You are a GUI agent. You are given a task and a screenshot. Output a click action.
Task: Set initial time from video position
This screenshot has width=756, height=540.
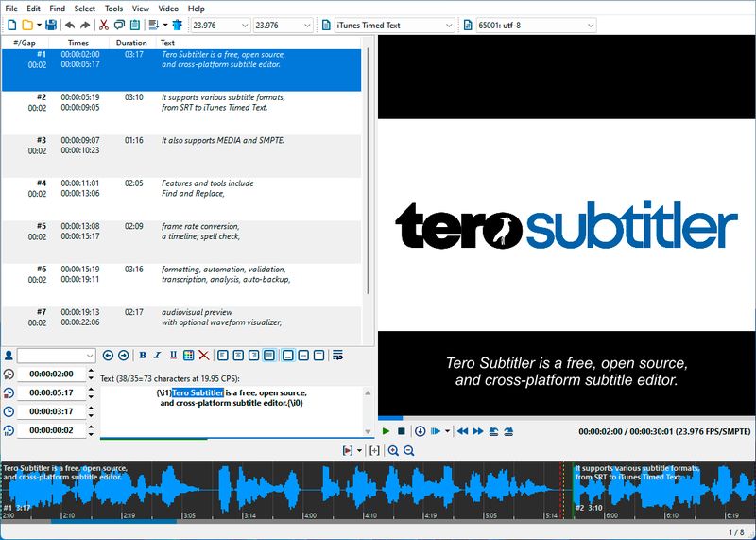9,374
